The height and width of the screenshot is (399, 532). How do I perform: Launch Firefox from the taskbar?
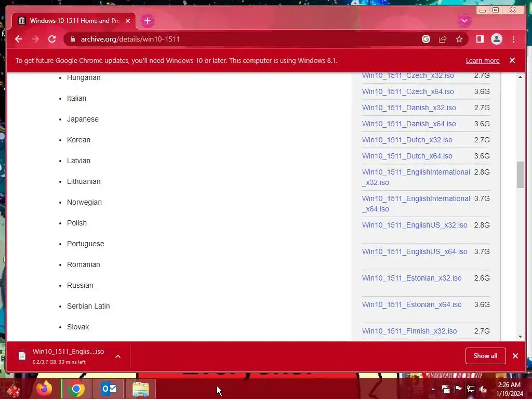coord(44,389)
